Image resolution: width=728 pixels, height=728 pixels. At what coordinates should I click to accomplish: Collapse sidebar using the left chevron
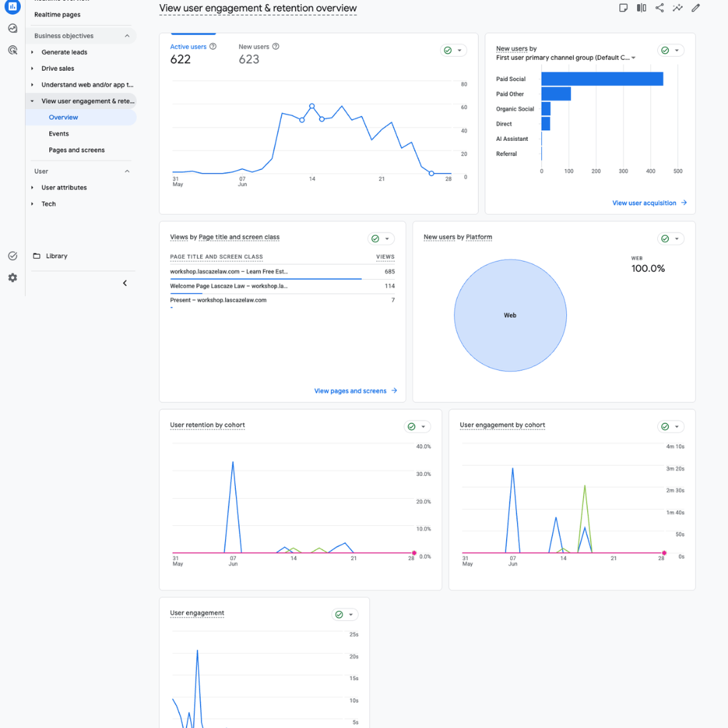[125, 283]
